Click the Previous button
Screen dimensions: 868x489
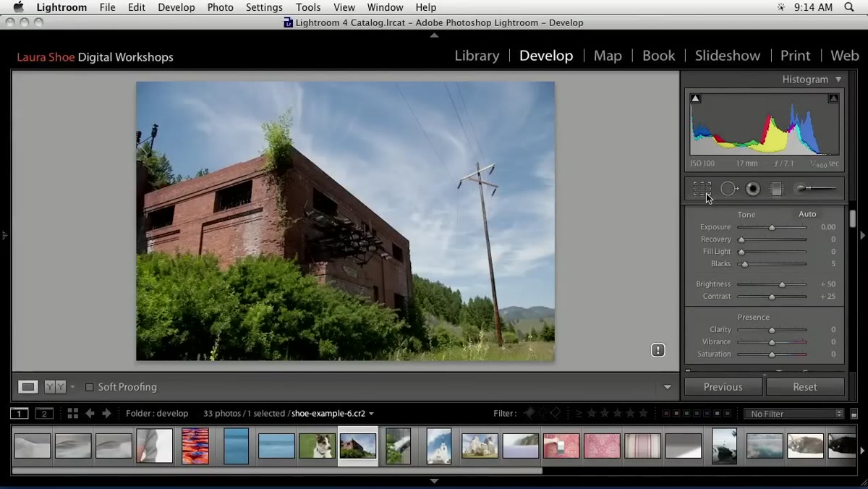click(723, 387)
